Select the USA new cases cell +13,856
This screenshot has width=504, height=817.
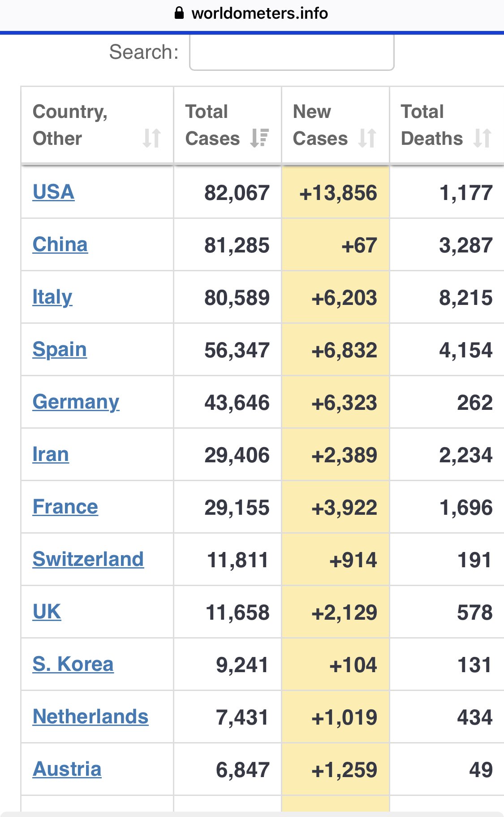point(336,192)
